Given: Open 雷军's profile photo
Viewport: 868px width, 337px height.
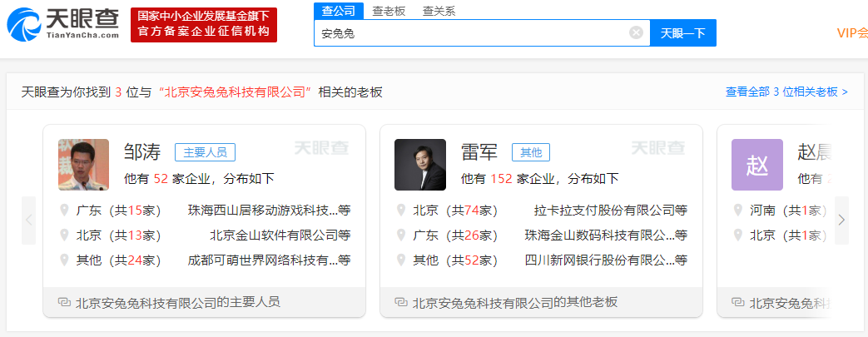Looking at the screenshot, I should [420, 165].
